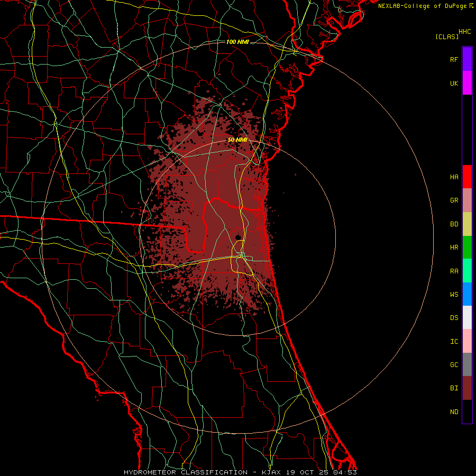The height and width of the screenshot is (476, 476).
Task: Click the black radar site dot
Action: [x=237, y=237]
